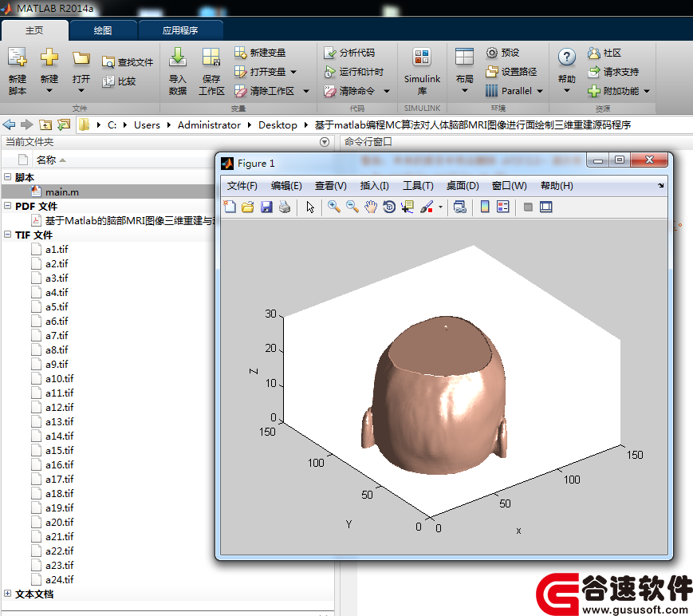The height and width of the screenshot is (616, 693).
Task: Click the Link Plot icon
Action: point(459,207)
